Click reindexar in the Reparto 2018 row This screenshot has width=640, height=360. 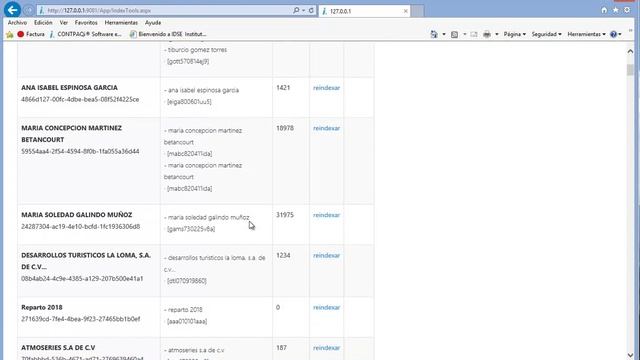pyautogui.click(x=326, y=308)
